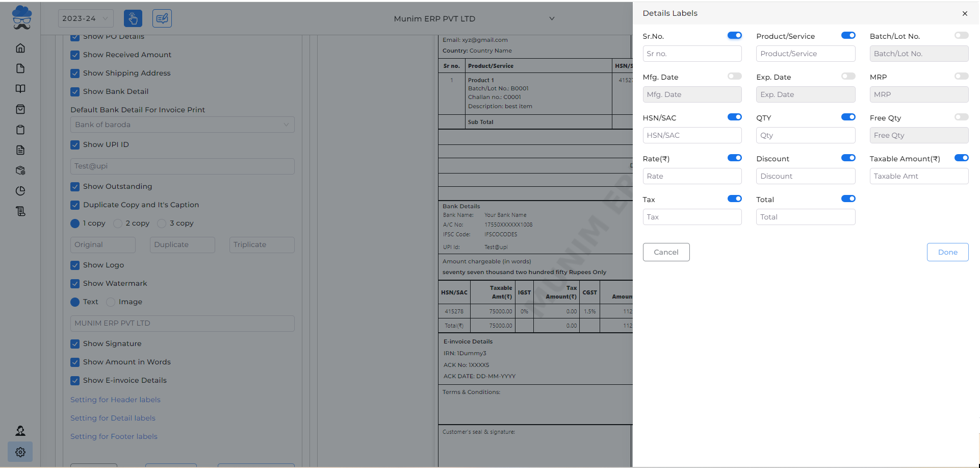Toggle off the Product/Service switch
Screen dimensions: 980x468
[848, 35]
